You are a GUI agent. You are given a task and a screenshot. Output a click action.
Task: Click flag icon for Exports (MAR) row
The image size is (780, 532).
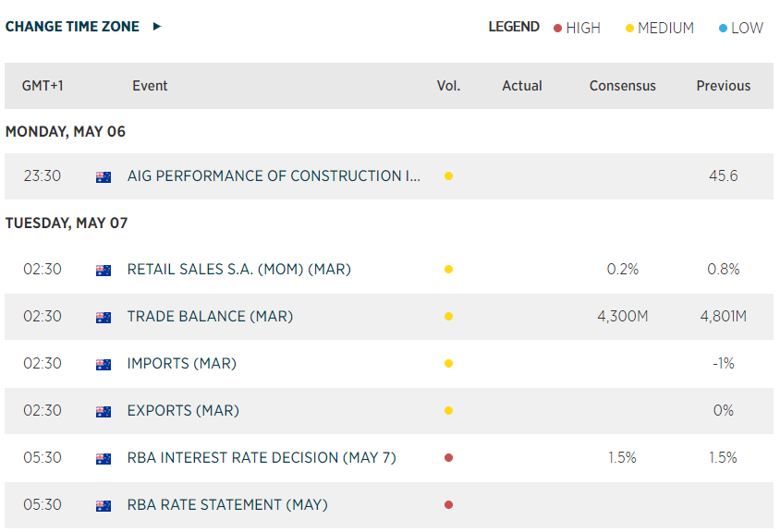[104, 412]
